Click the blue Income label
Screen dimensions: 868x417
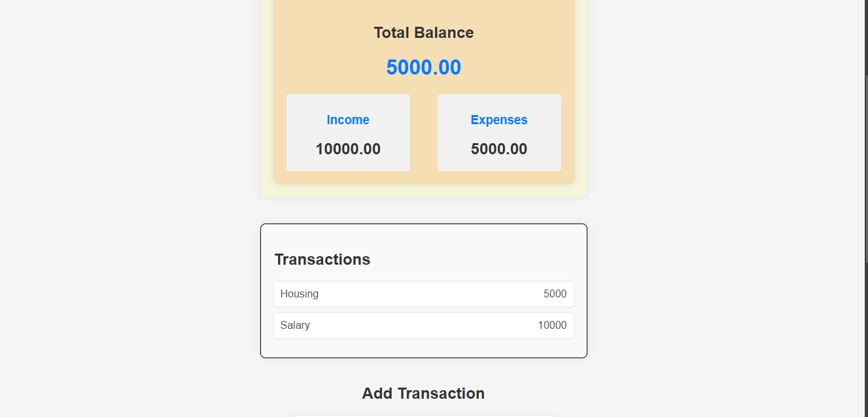(x=348, y=120)
